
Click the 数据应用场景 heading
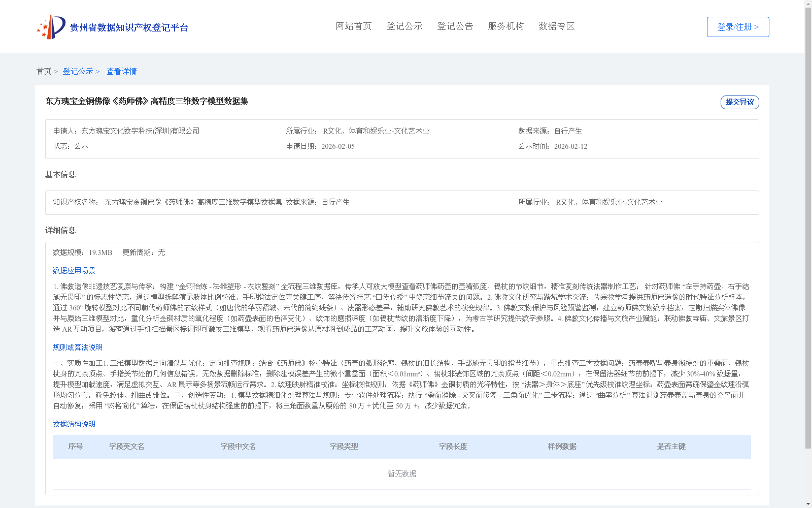74,271
